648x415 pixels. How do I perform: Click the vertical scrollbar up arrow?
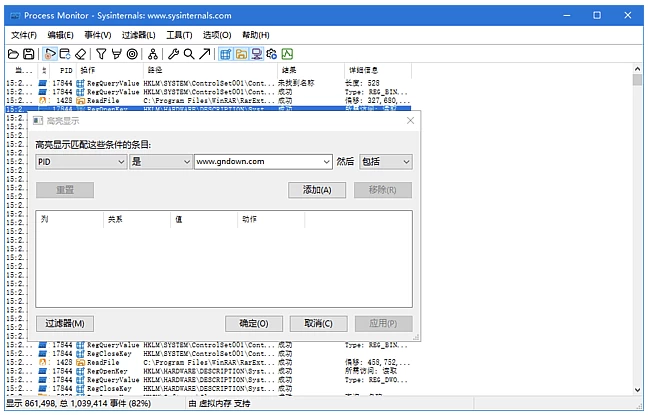pos(637,69)
